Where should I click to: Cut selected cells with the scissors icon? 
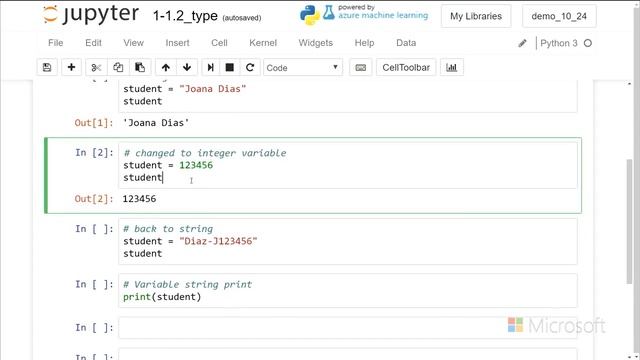tap(96, 67)
